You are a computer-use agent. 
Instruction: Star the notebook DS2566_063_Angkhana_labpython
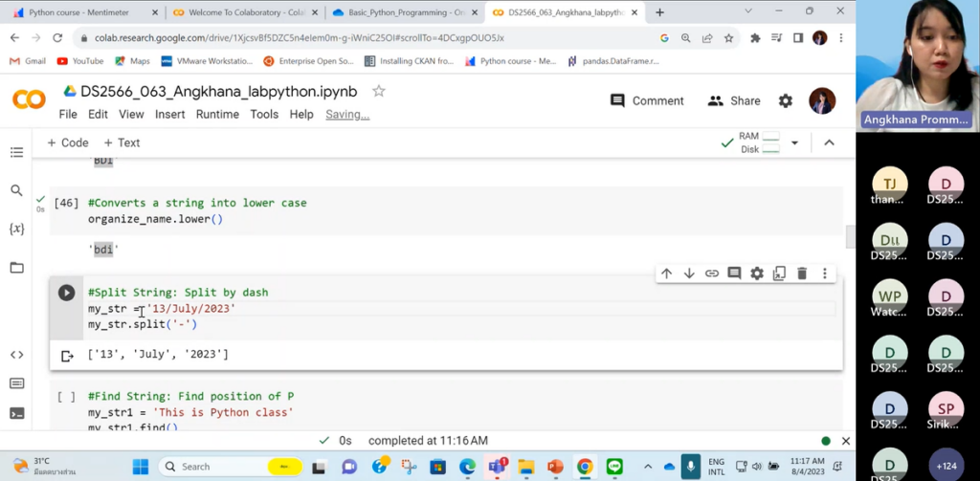(379, 92)
